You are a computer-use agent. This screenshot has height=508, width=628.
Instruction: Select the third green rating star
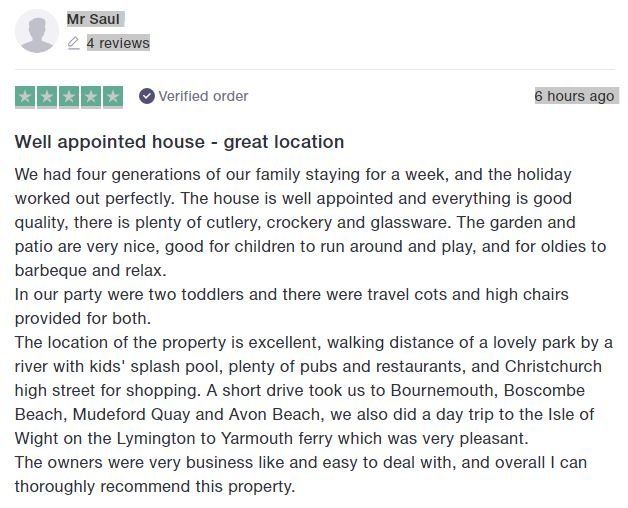[69, 97]
